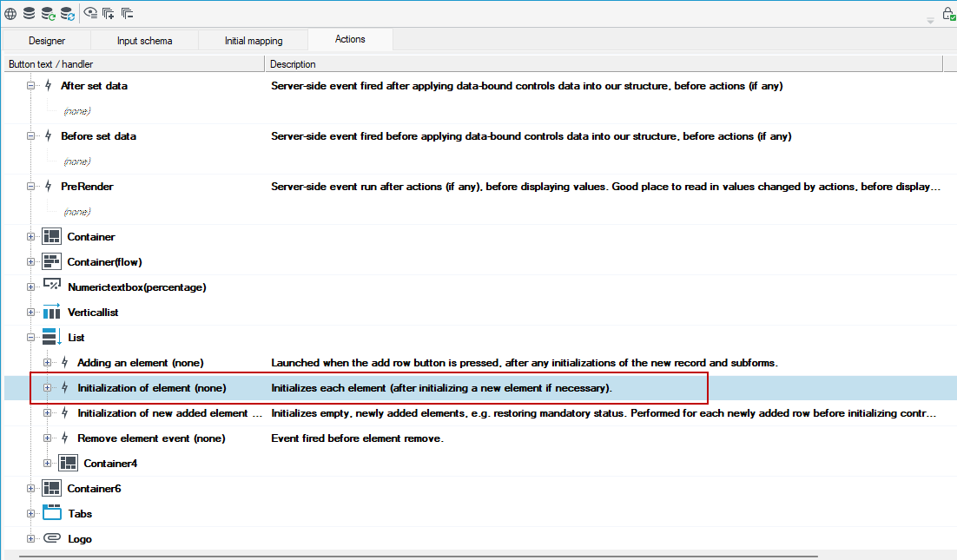Viewport: 957px width, 560px height.
Task: Click the Container4 element icon
Action: coord(69,463)
